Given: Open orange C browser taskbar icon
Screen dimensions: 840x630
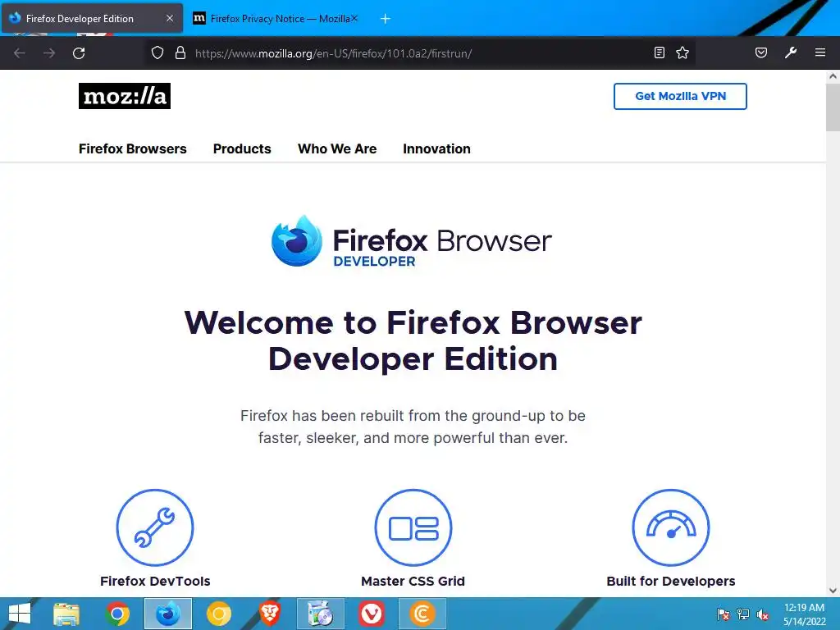Looking at the screenshot, I should click(422, 614).
